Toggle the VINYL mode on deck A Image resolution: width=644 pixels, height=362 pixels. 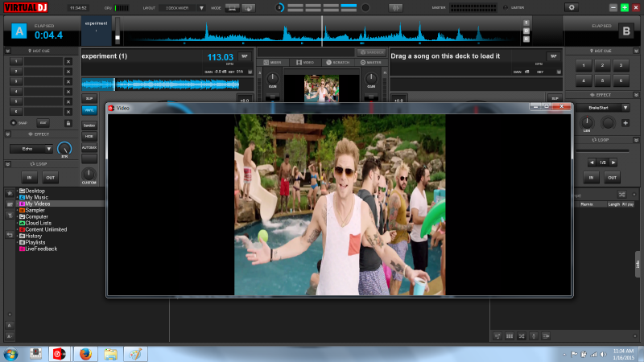pos(89,111)
